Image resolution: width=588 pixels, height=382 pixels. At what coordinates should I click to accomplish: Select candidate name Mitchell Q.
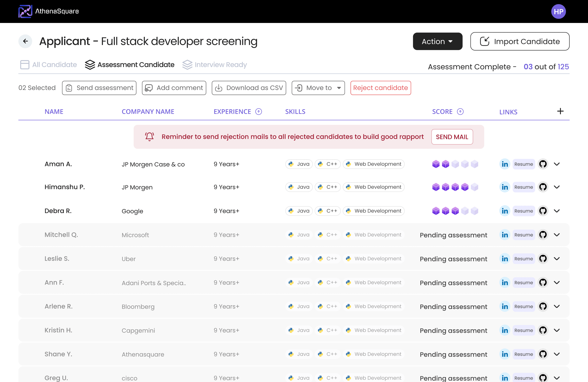pyautogui.click(x=61, y=235)
